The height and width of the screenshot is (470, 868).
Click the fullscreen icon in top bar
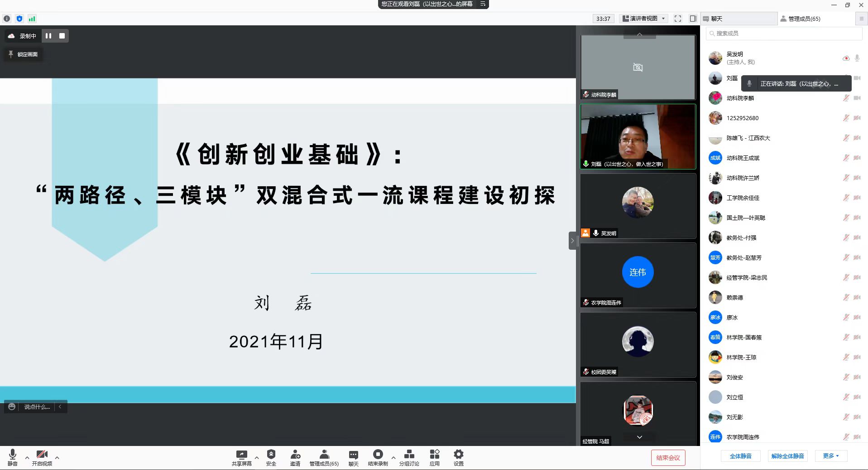[x=677, y=19]
